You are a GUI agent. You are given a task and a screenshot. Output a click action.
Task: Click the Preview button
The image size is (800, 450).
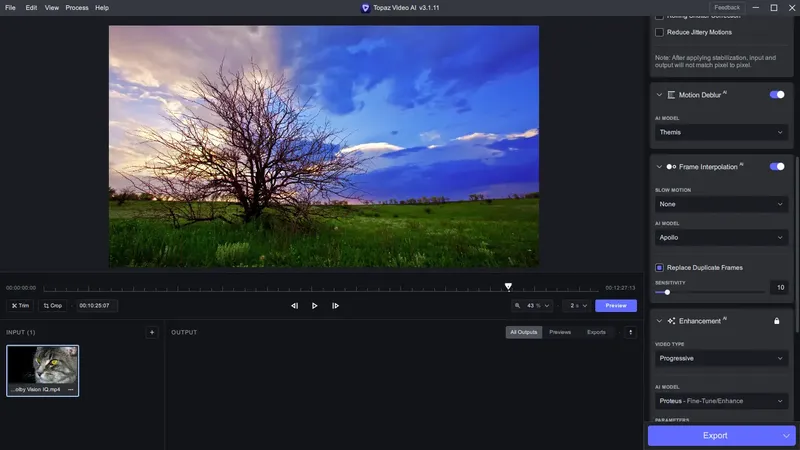click(x=616, y=306)
